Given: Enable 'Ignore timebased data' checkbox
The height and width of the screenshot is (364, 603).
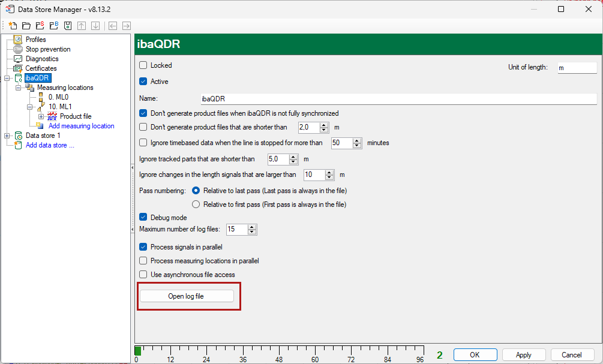Looking at the screenshot, I should click(143, 143).
